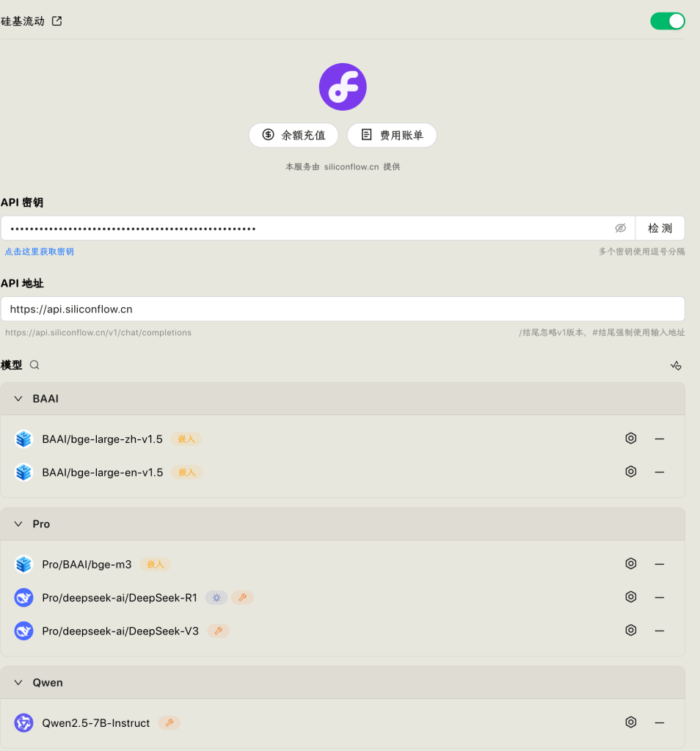
Task: Click the SiliconFlow purple logo
Action: [x=343, y=87]
